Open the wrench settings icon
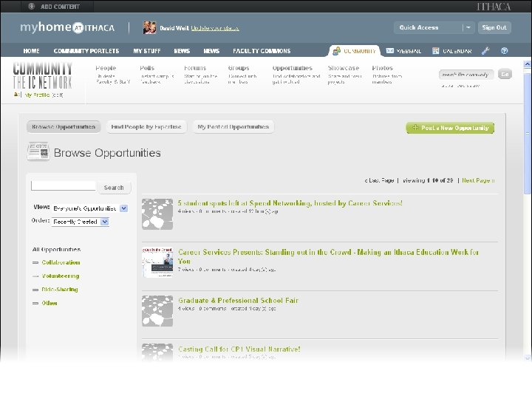This screenshot has height=399, width=532. [x=485, y=51]
